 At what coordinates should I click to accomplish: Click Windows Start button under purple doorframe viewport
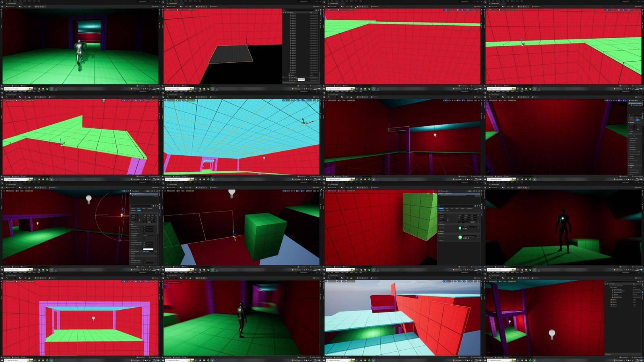tap(2, 360)
